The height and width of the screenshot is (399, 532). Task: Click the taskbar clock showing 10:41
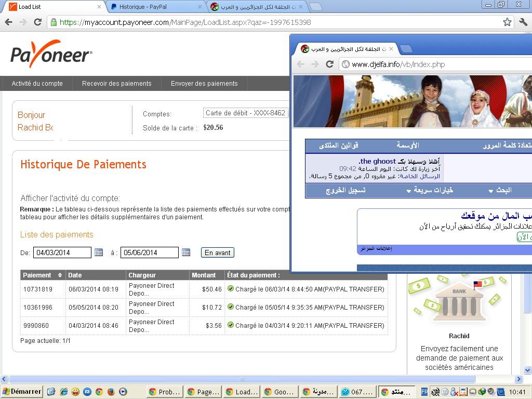click(517, 392)
